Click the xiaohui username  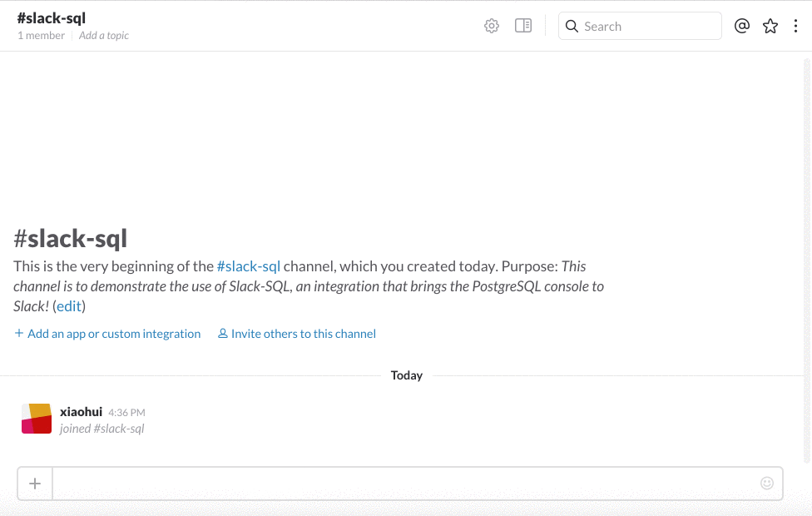pos(81,412)
